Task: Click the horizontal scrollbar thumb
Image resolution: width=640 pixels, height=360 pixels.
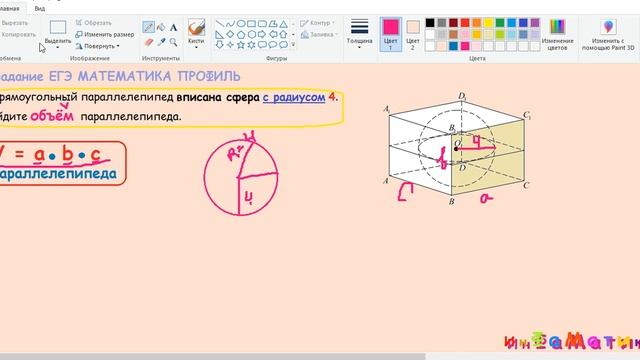Action: (x=212, y=357)
